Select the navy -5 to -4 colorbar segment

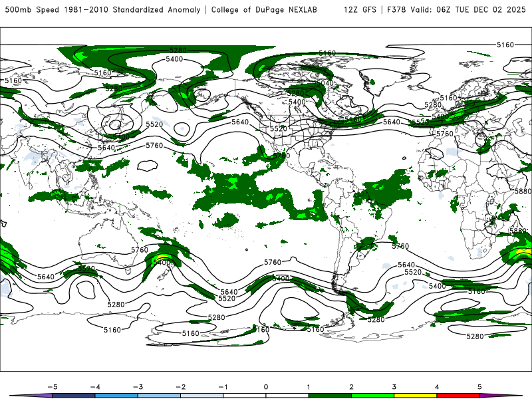point(74,396)
